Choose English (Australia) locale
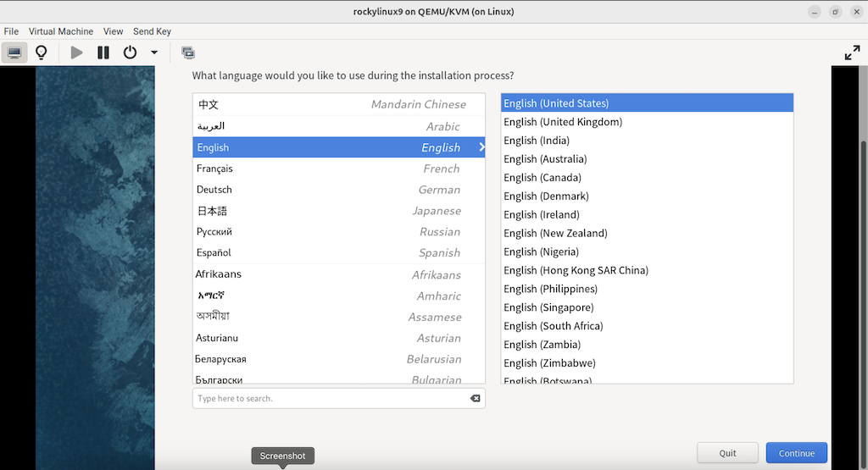 coord(647,158)
